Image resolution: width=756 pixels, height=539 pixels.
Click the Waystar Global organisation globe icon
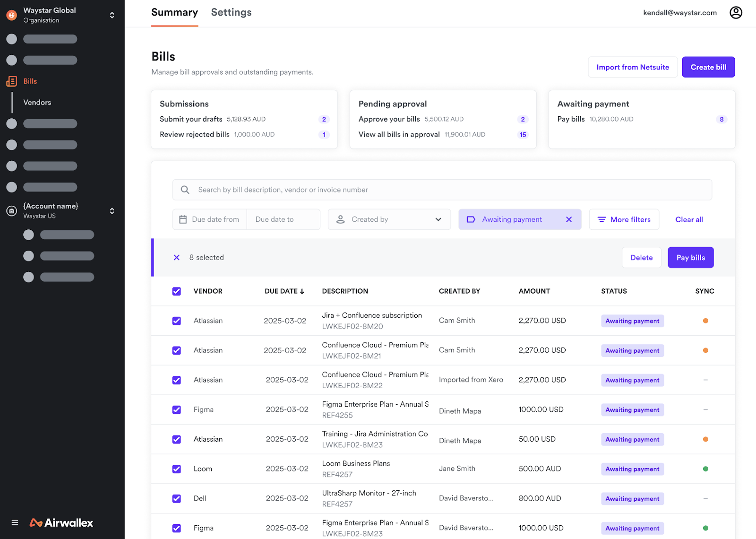tap(12, 15)
